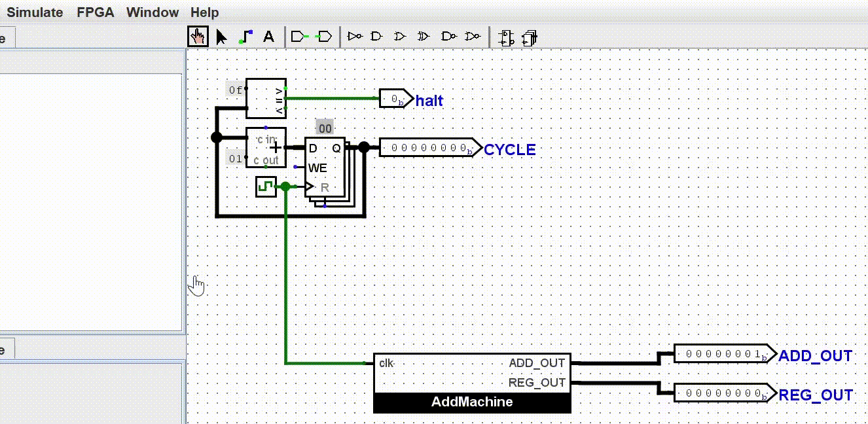Choose the Register tool in toolbar
This screenshot has height=424, width=868.
529,38
